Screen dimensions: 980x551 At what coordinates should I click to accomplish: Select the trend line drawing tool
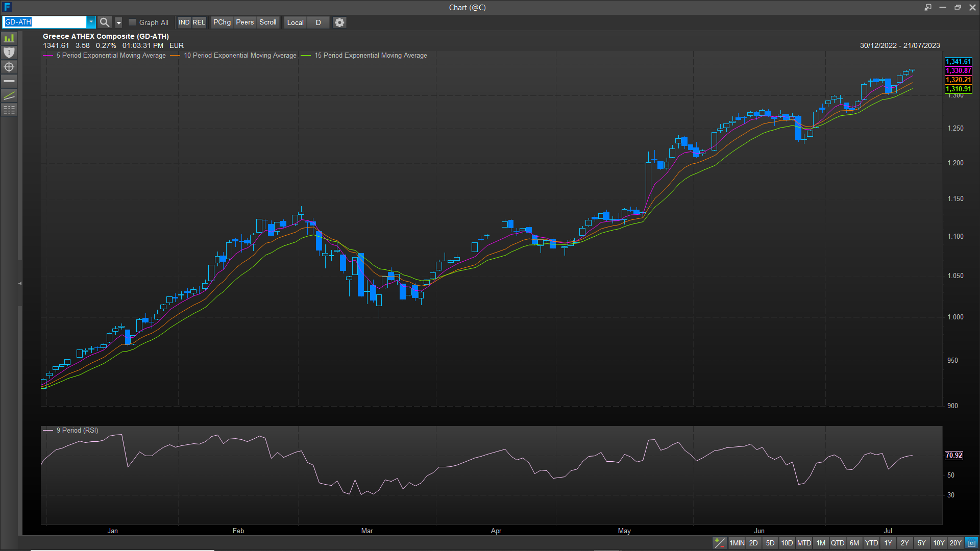pyautogui.click(x=9, y=96)
